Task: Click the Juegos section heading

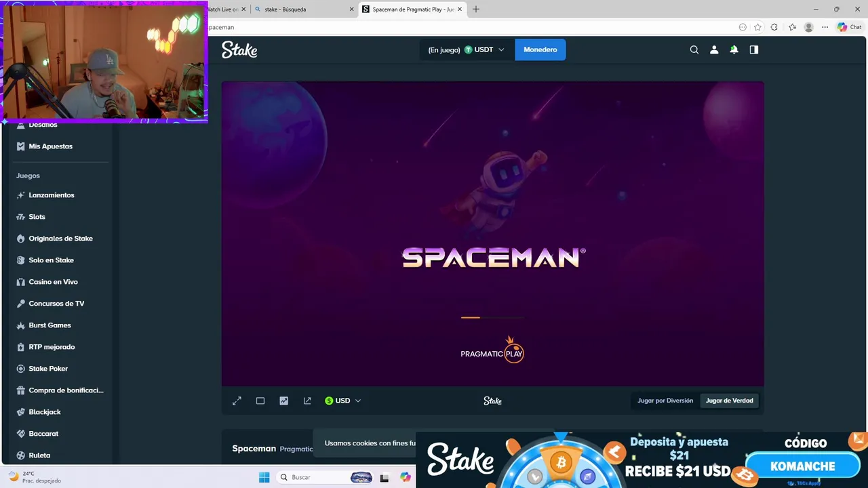Action: pos(28,176)
